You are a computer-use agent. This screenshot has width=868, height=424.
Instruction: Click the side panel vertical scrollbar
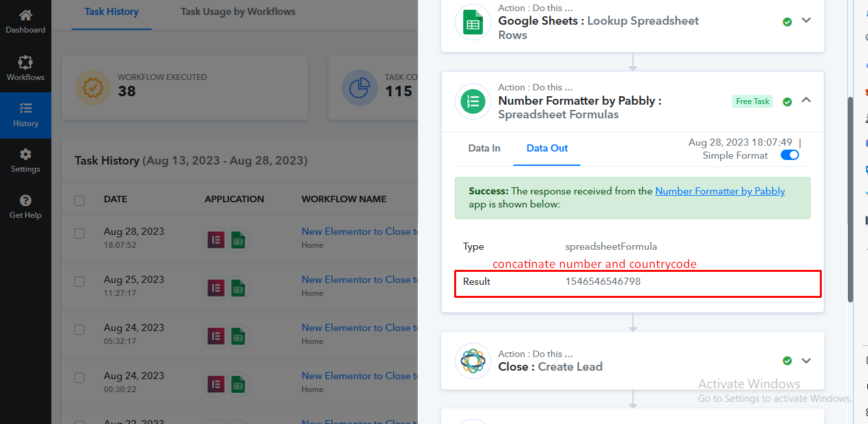tap(850, 199)
